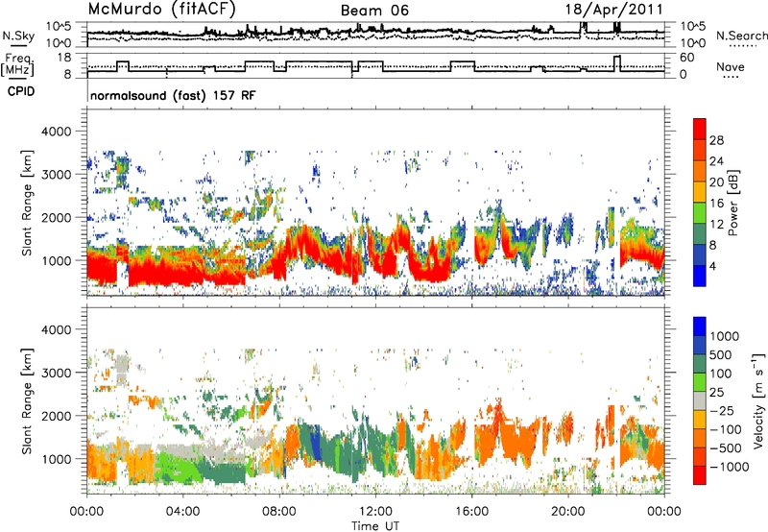Click the light green swatch in the Power colorbar
The width and height of the screenshot is (768, 532).
(x=700, y=212)
